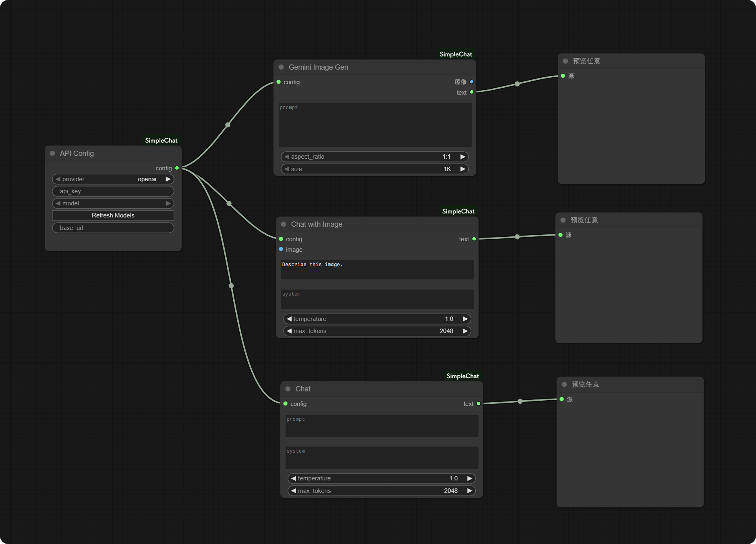
Task: Click SimpleChat badge above Chat with Image
Action: coord(458,211)
